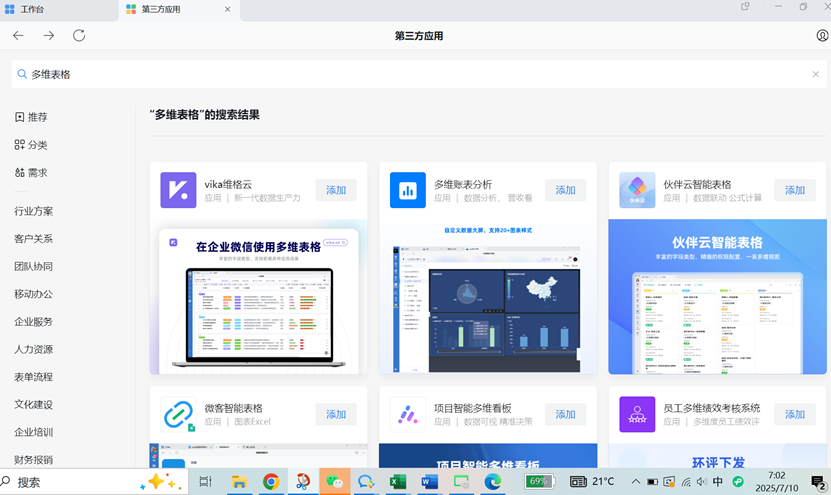Open the notification center icon
Image resolution: width=831 pixels, height=495 pixels.
click(819, 483)
